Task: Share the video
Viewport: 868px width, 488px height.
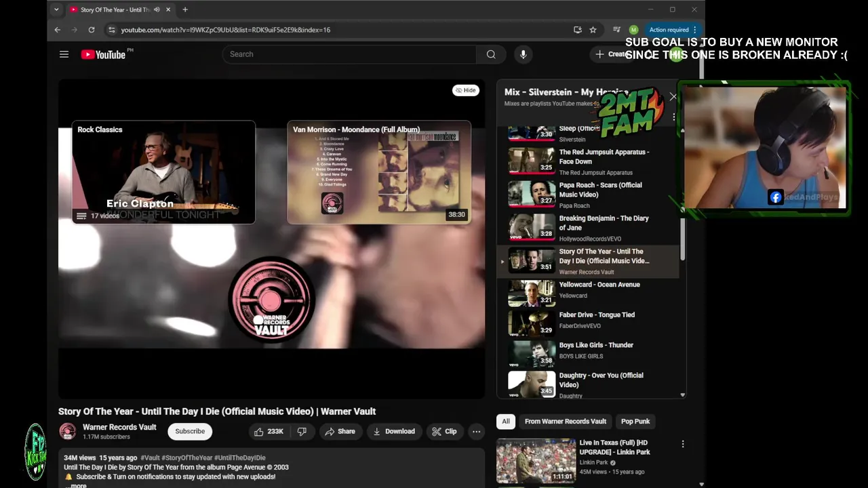Action: [x=340, y=431]
